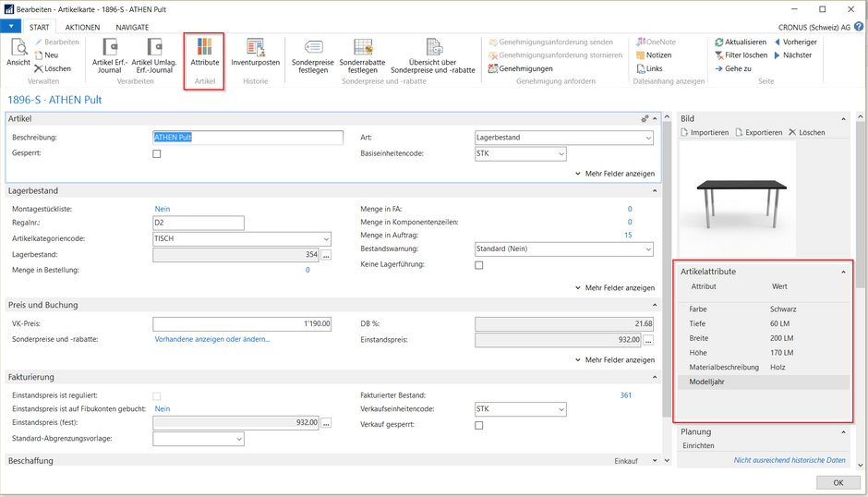Viewport: 868px width, 497px height.
Task: Click the Bearbeiten edit action
Action: [57, 42]
